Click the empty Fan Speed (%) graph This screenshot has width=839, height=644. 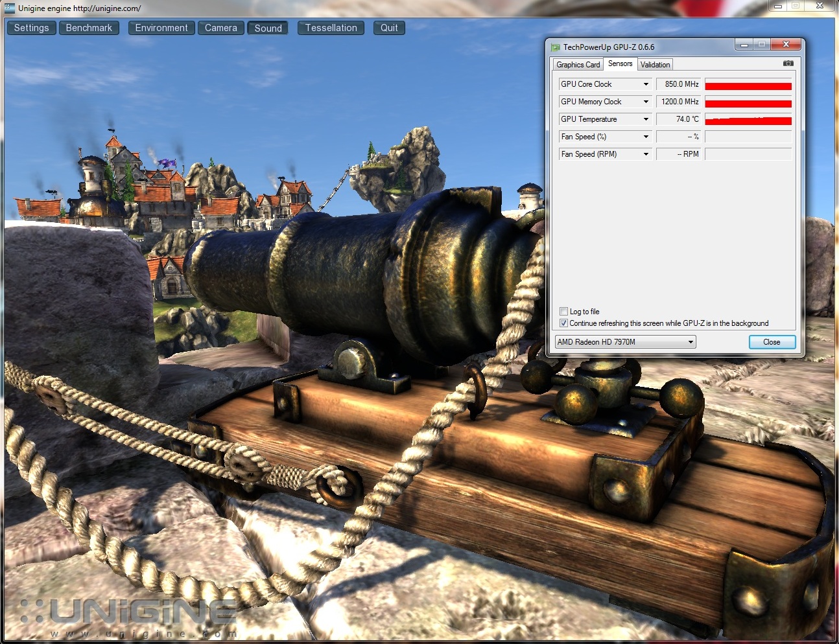(x=748, y=137)
